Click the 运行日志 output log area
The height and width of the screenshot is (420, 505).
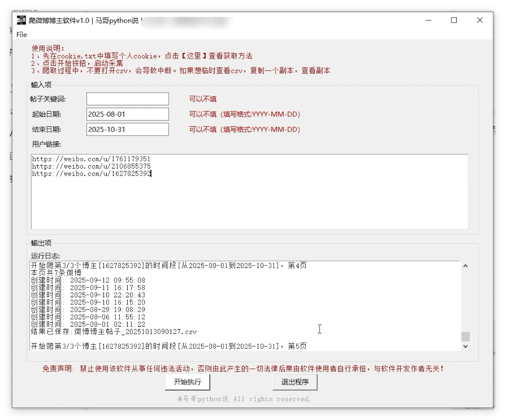point(242,306)
